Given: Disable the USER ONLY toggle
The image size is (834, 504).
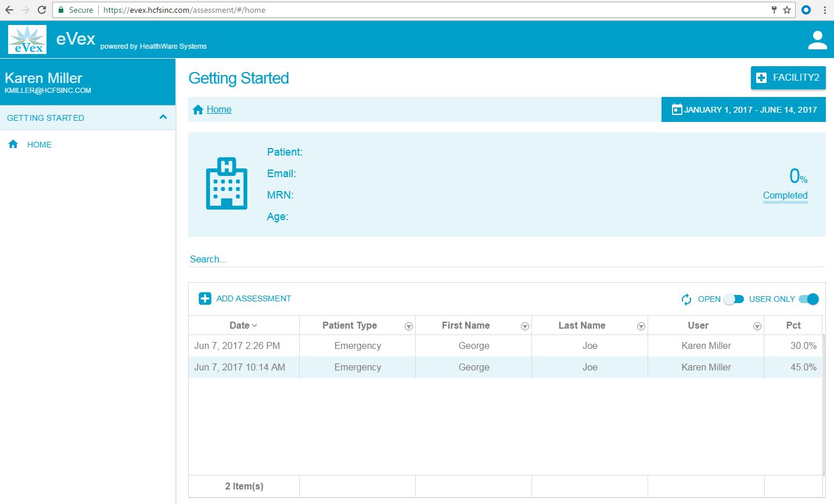Looking at the screenshot, I should 808,299.
